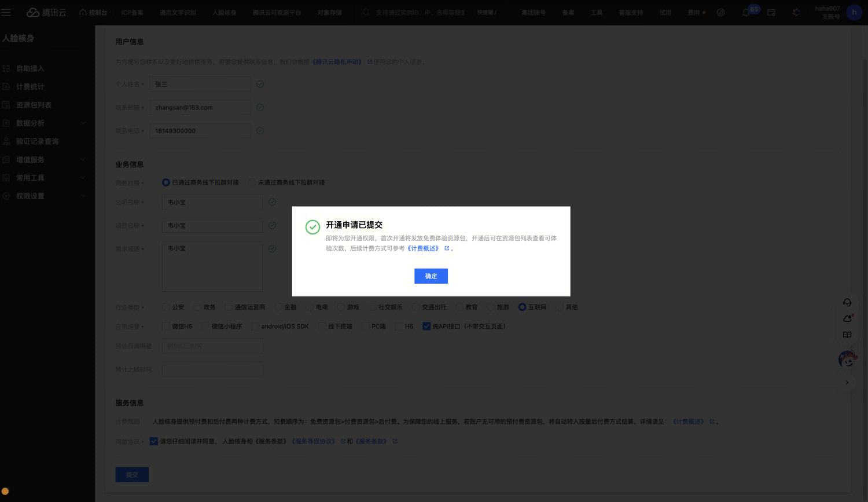Screen dimensions: 868x502
Task: Open 客服支持 menu in the top bar
Action: click(631, 12)
